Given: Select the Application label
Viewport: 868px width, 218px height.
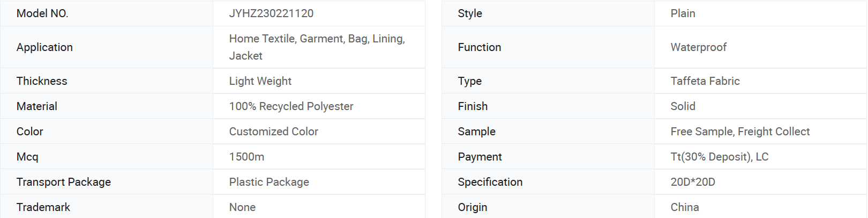Looking at the screenshot, I should (x=44, y=47).
